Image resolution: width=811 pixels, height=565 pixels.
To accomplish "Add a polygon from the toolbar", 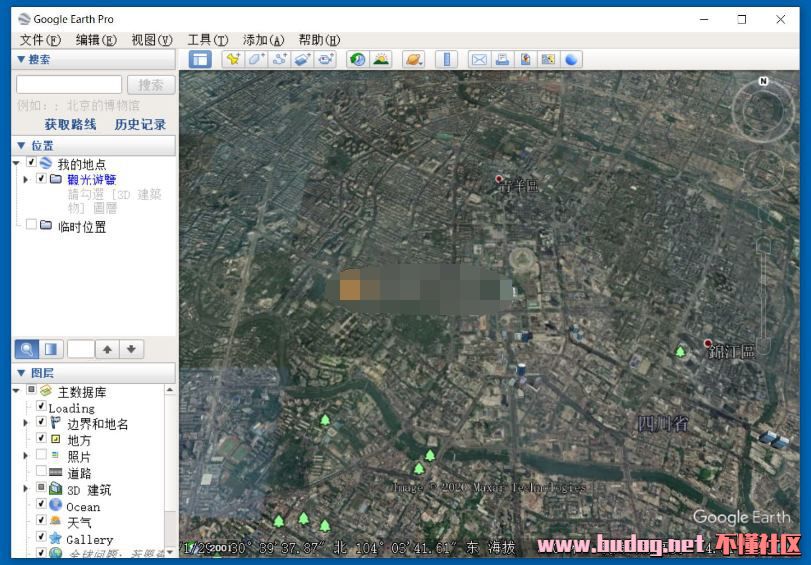I will pos(257,60).
